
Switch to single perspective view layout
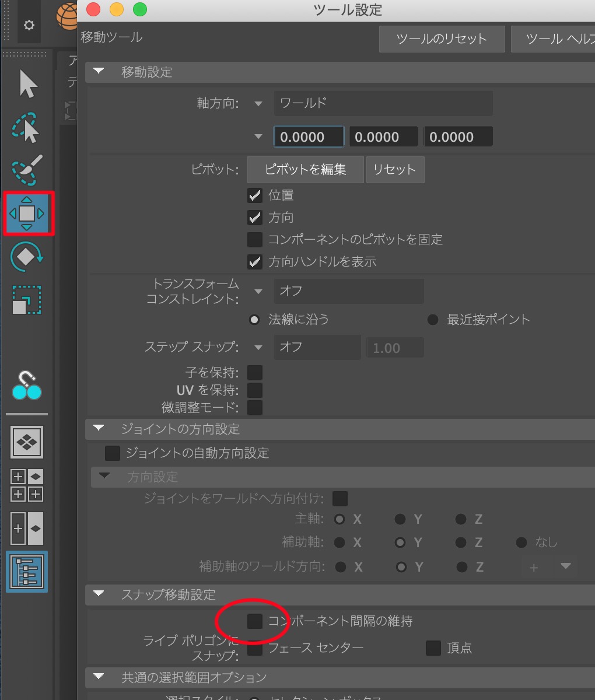click(x=27, y=442)
